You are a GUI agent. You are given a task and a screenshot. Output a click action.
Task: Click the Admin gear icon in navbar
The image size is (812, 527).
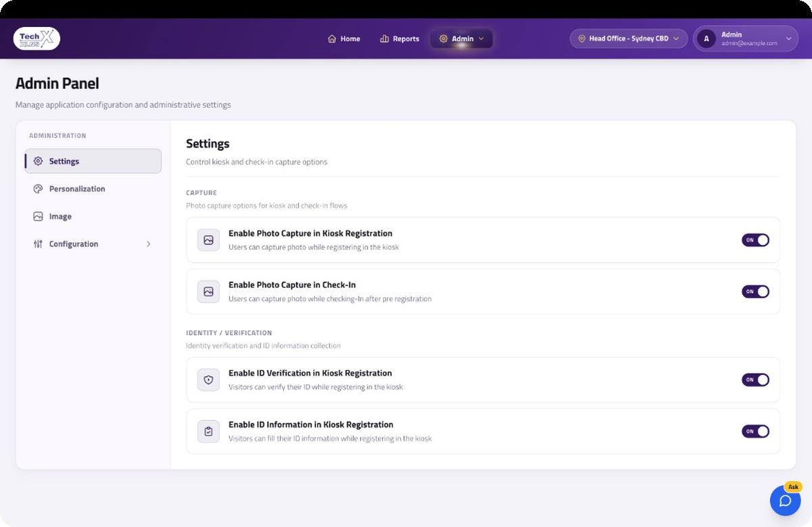click(x=443, y=39)
